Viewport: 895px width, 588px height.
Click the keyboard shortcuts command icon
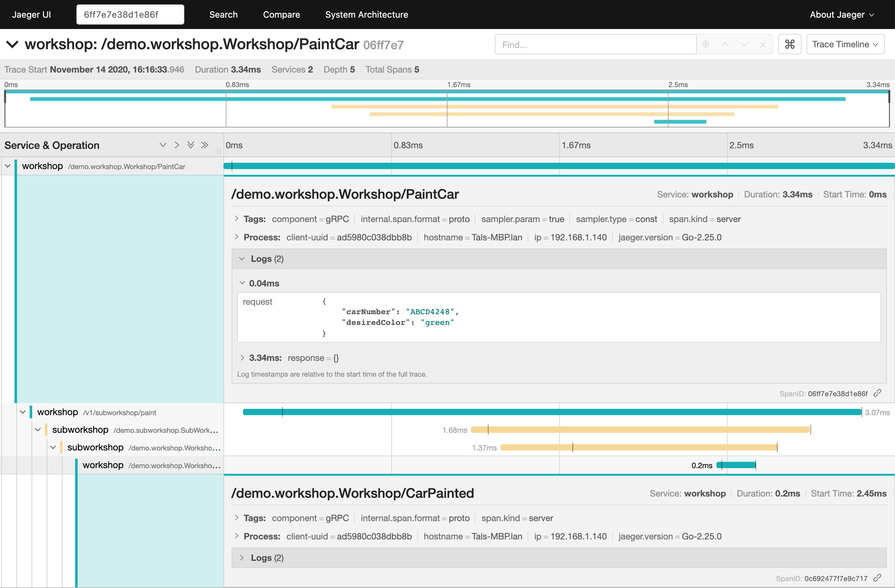[789, 44]
